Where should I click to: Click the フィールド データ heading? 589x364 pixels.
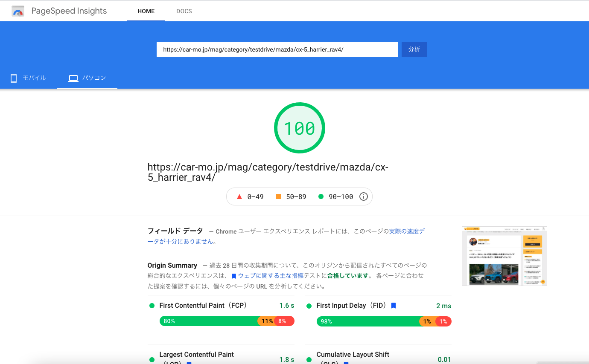coord(175,231)
